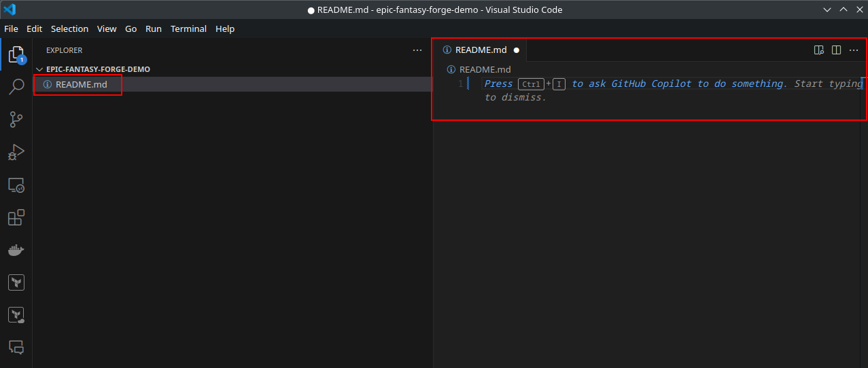Viewport: 868px width, 368px height.
Task: Open preview to the side icon
Action: pos(819,50)
